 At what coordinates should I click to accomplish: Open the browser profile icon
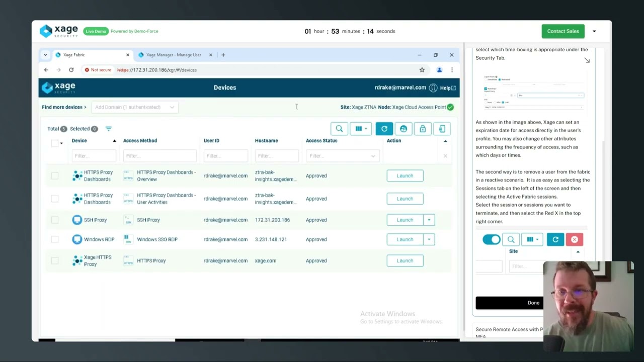tap(439, 70)
